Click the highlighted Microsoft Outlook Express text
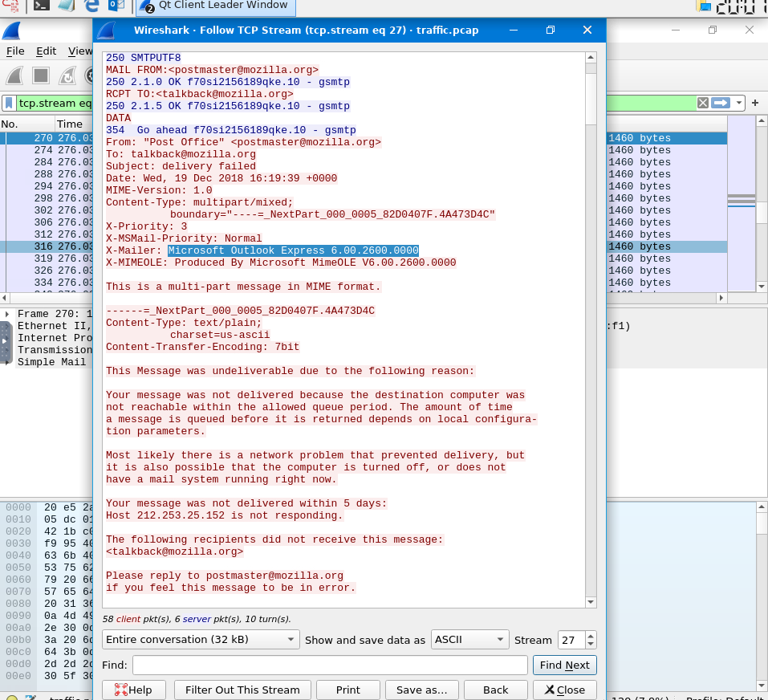 click(x=293, y=250)
